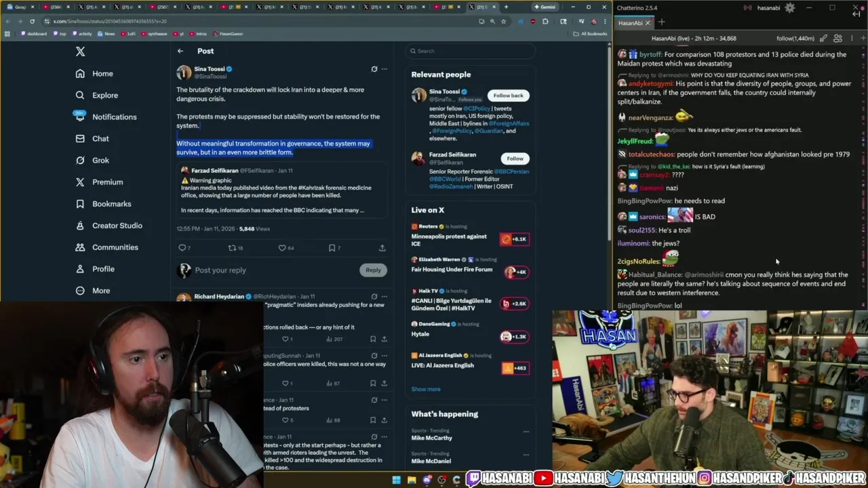Image resolution: width=868 pixels, height=488 pixels.
Task: Open Notifications in X sidebar
Action: tap(106, 117)
